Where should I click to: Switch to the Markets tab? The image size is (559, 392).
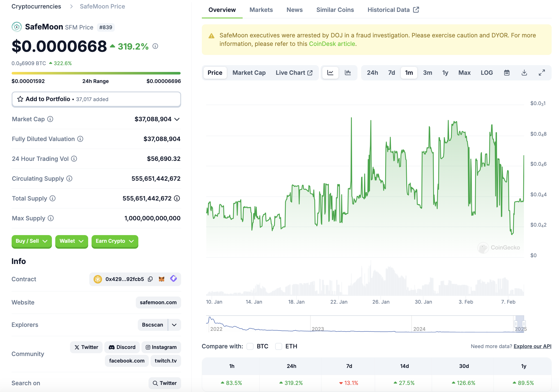pos(261,10)
